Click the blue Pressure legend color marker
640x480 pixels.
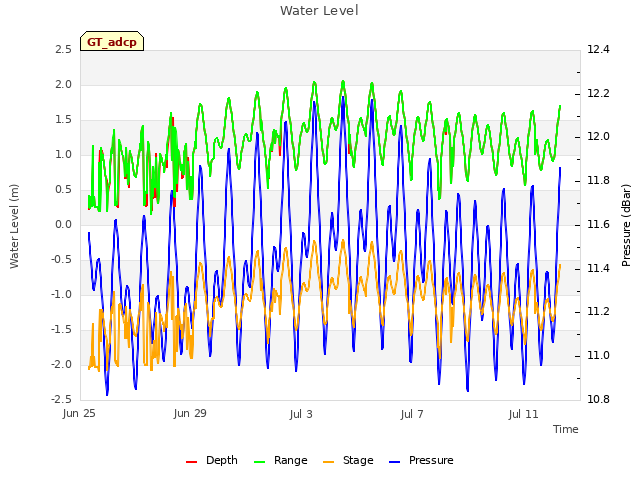(x=394, y=462)
